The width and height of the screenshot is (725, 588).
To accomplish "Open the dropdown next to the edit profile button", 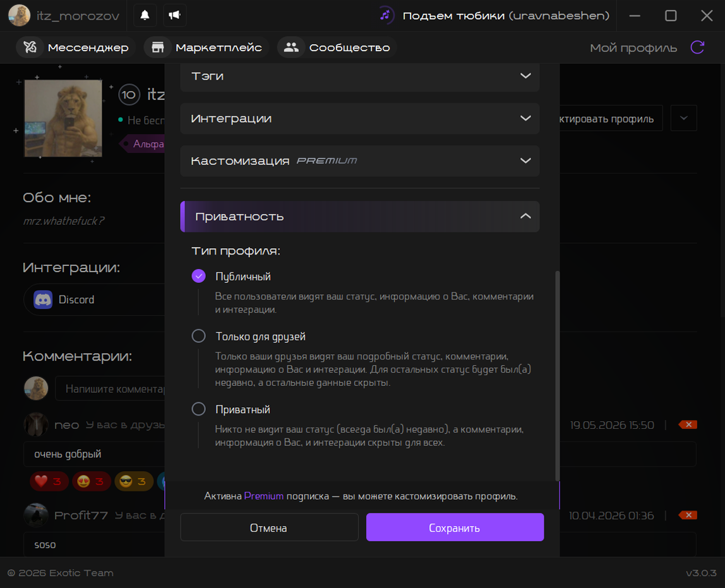I will [x=683, y=118].
